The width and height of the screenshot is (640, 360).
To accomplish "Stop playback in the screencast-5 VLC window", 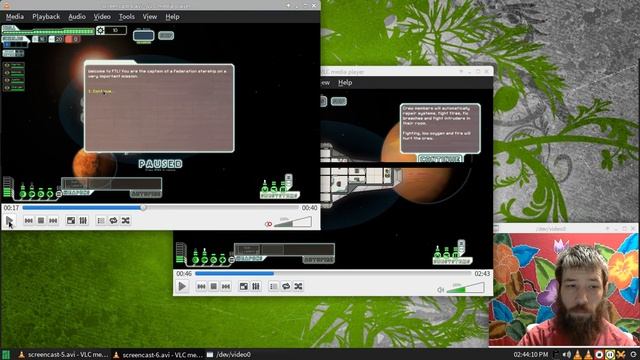I will tap(41, 221).
